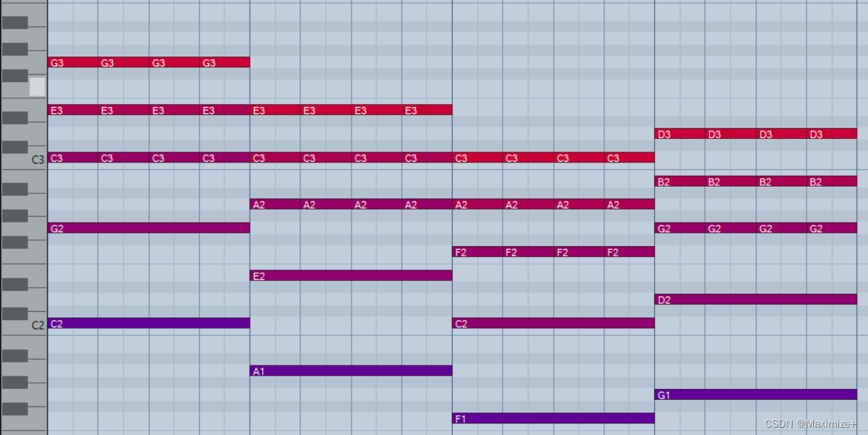This screenshot has height=435, width=868.
Task: Select the third F2 note
Action: [x=579, y=252]
